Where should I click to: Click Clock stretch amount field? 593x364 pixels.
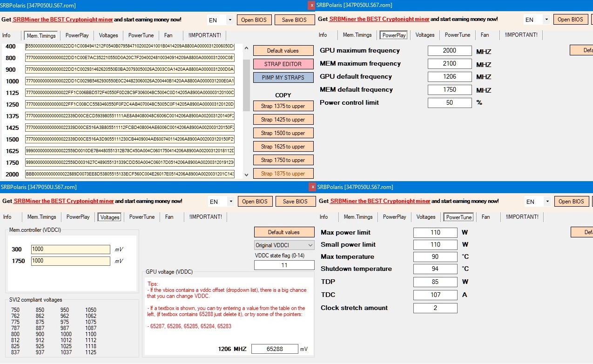point(435,308)
